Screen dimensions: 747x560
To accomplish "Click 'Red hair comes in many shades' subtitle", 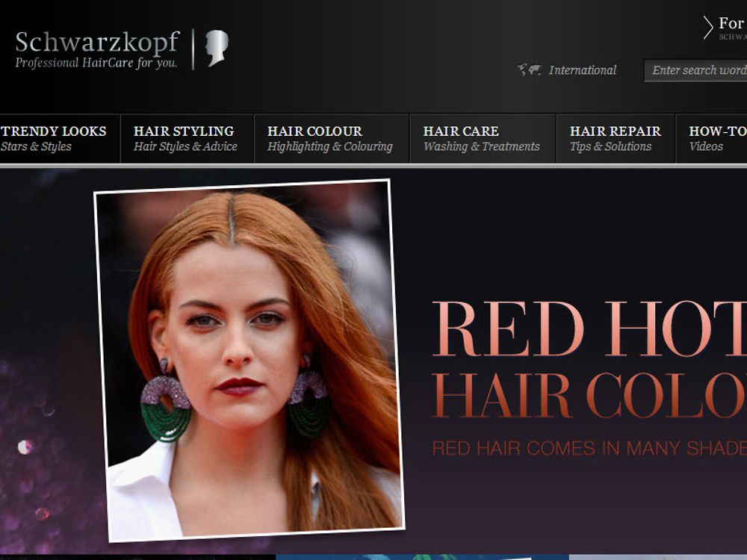I will click(x=589, y=448).
